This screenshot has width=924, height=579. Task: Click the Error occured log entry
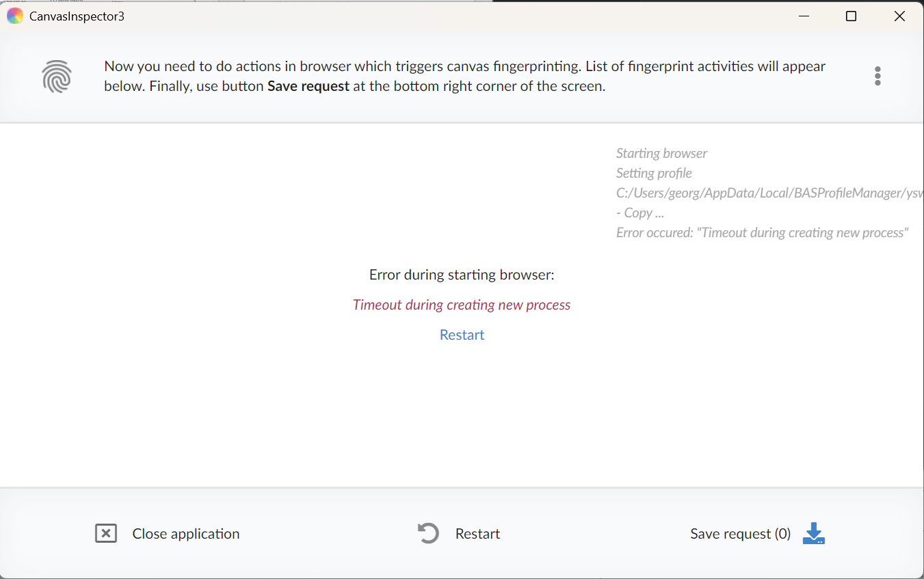[x=762, y=232]
